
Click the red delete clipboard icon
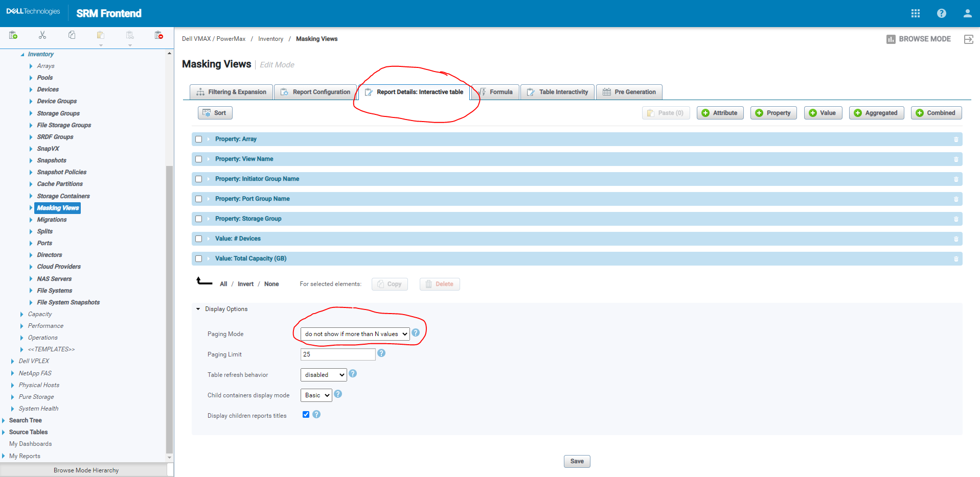tap(158, 35)
